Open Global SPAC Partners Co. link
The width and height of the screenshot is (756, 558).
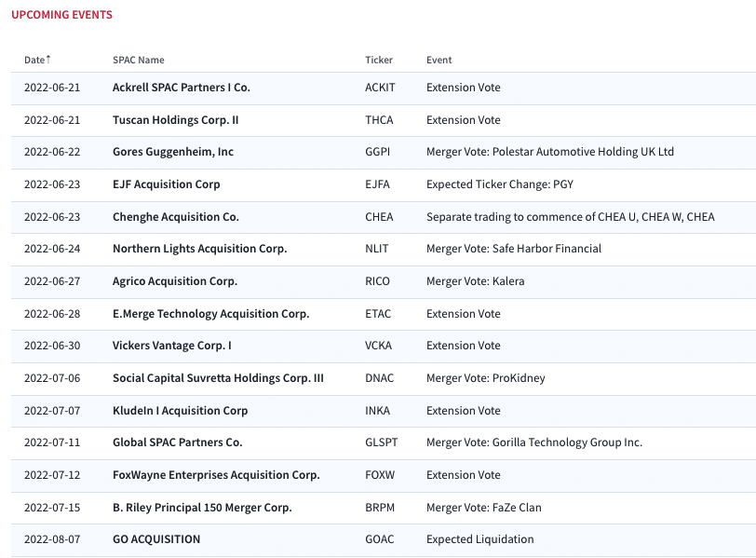tap(178, 442)
